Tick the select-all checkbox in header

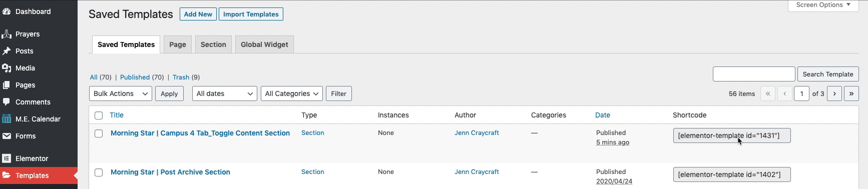coord(99,115)
